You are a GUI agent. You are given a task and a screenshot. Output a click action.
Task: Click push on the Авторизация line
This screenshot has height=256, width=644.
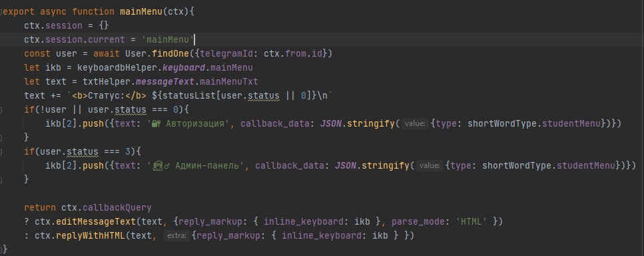[x=93, y=123]
